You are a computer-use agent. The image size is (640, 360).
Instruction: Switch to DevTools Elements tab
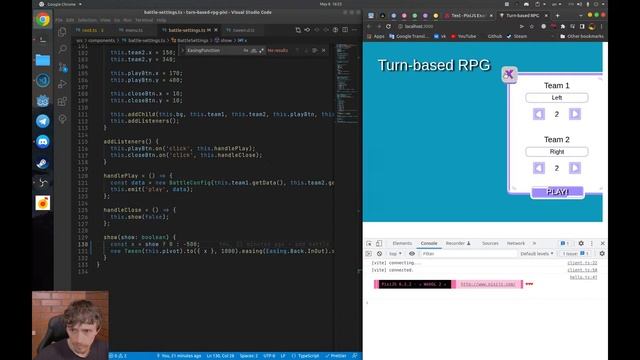click(x=402, y=243)
